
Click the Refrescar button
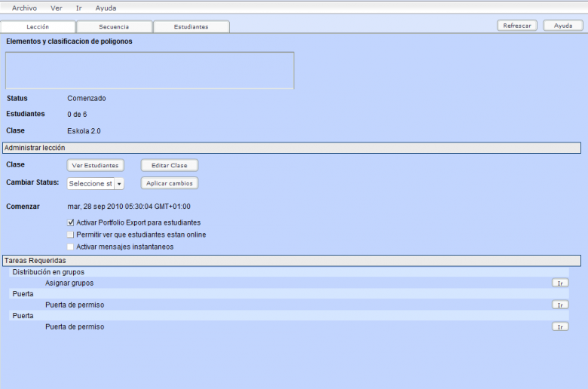click(517, 26)
